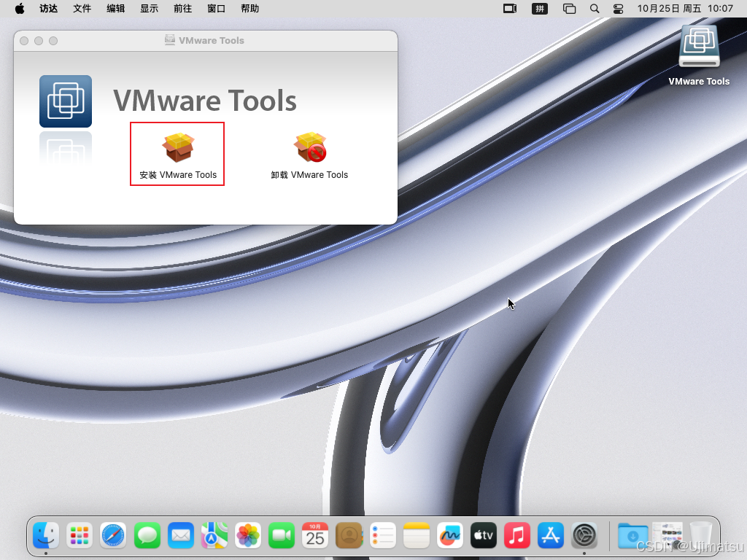Open the Trash in the Dock

point(701,535)
